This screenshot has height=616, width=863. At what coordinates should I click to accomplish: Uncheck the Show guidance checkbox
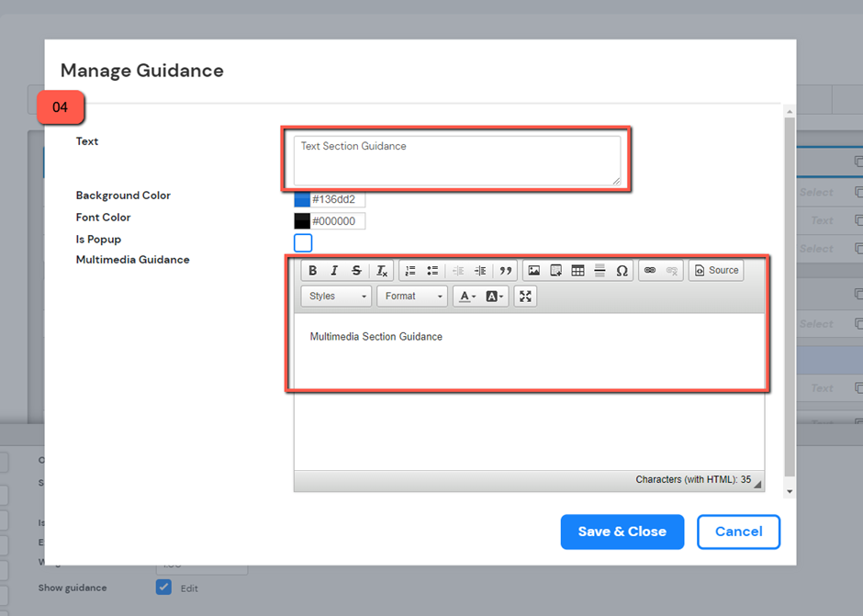coord(163,588)
